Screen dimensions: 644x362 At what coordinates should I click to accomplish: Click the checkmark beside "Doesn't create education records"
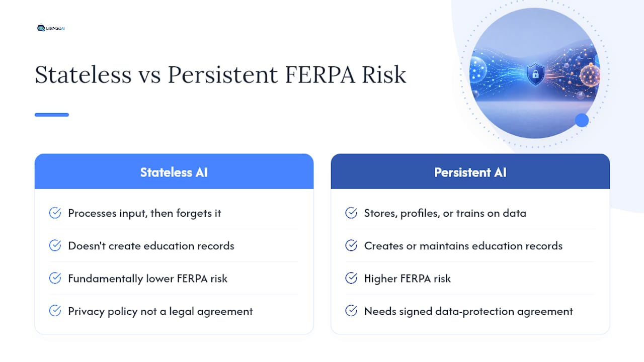(55, 246)
